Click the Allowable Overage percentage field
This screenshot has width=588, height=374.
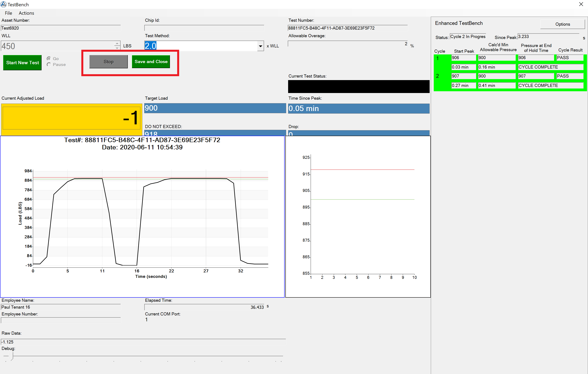(x=348, y=44)
